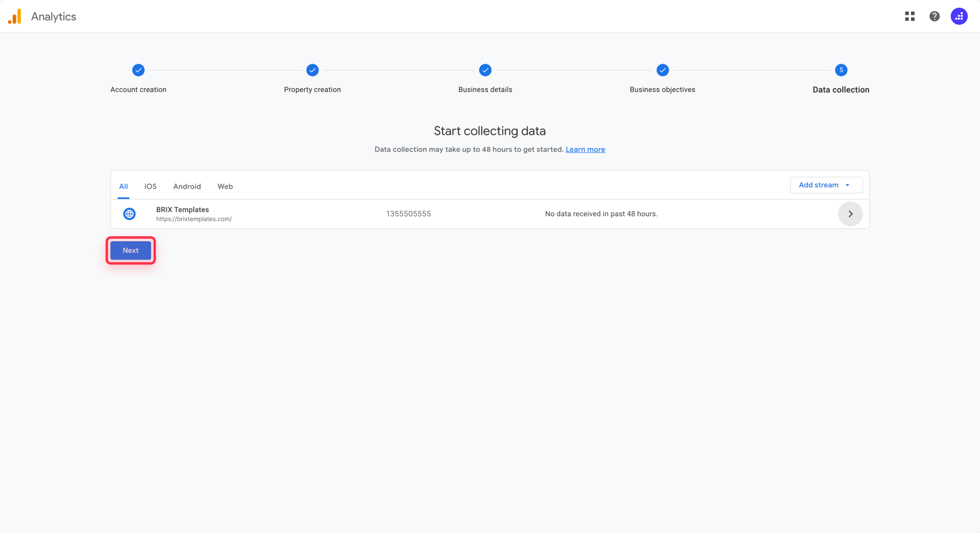Open the Learn more link
This screenshot has height=533, width=980.
point(585,149)
